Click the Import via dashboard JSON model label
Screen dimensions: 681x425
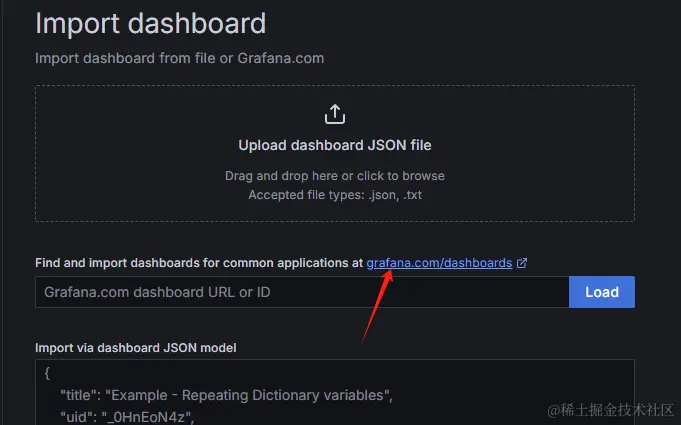[136, 348]
